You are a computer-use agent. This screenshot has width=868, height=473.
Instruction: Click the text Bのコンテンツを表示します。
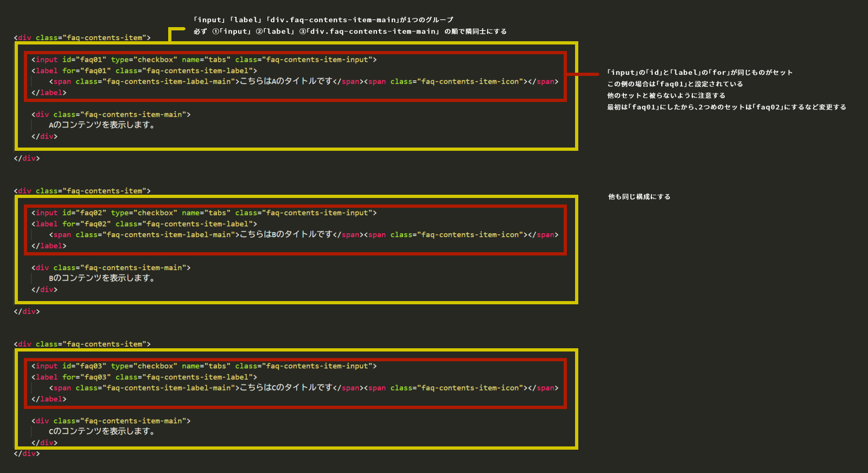click(x=102, y=278)
